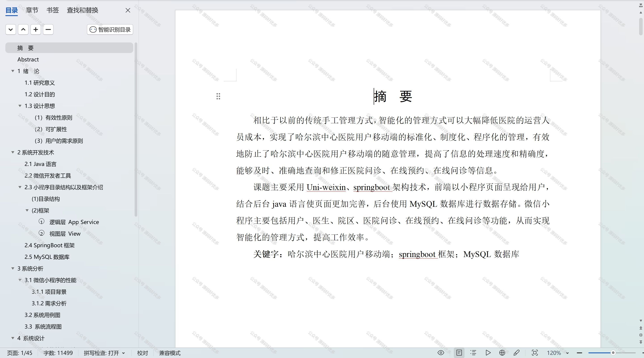Go to 2.2 微信开发者工具 heading
The image size is (644, 358).
48,176
